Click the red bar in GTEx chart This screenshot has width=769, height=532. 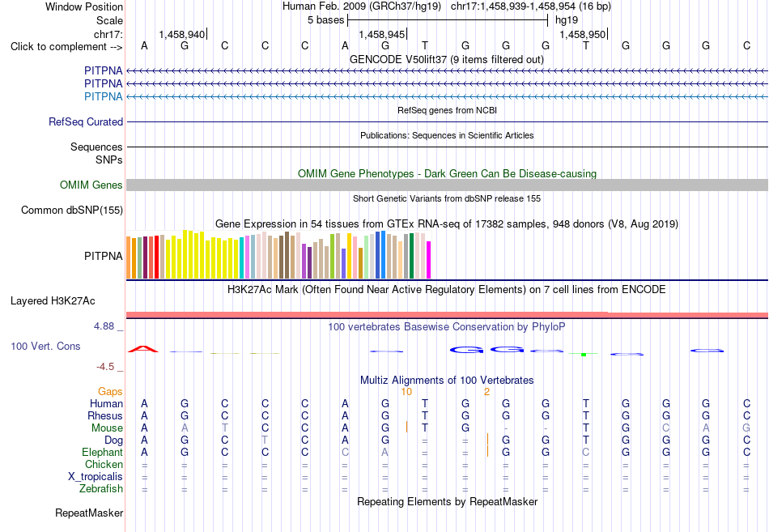156,257
